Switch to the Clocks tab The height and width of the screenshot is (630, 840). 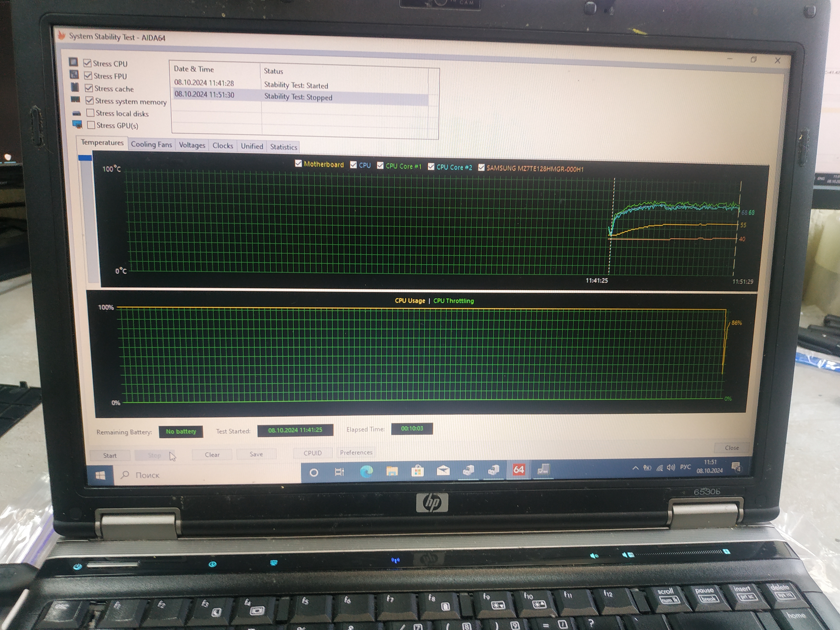[x=223, y=146]
